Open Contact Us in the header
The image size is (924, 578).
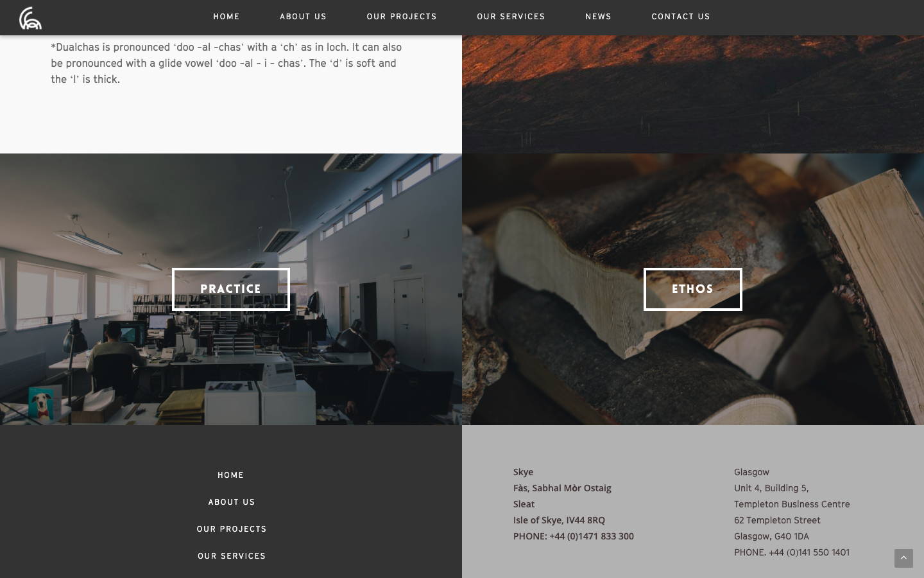(681, 17)
